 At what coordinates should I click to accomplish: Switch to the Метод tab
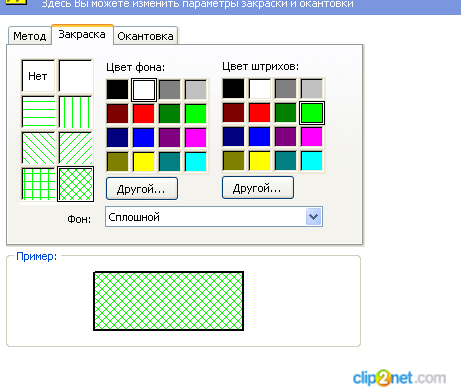pos(30,36)
